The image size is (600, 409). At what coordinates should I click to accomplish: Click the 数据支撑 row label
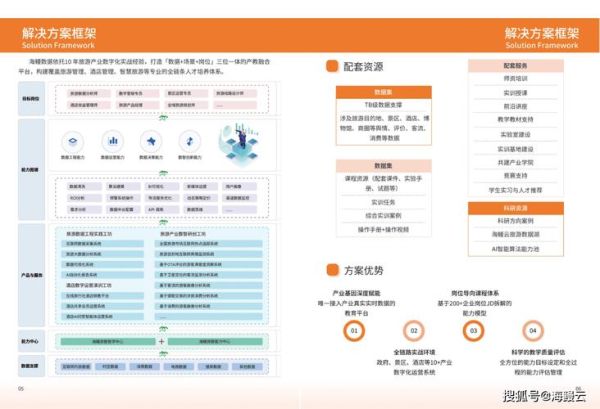30,366
